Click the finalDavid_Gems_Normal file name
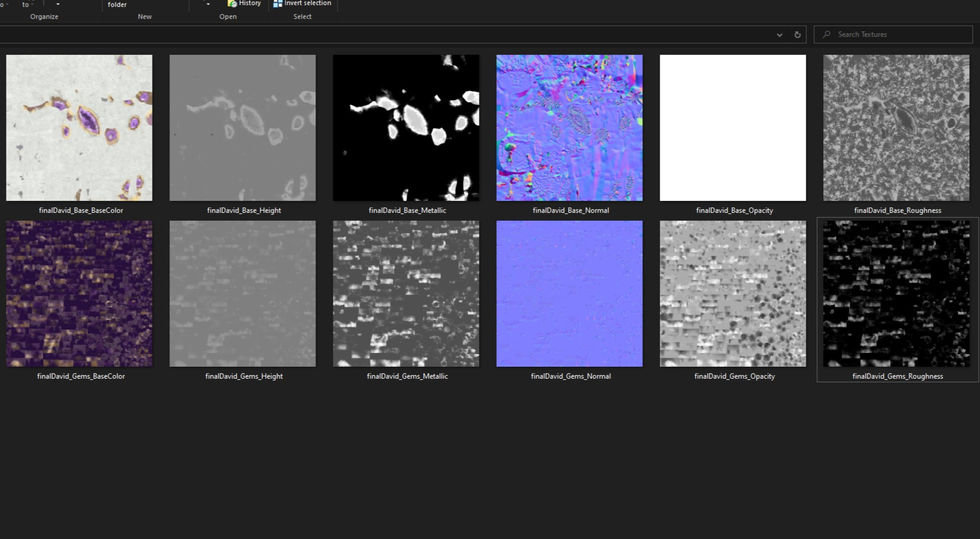This screenshot has height=539, width=980. (x=571, y=376)
